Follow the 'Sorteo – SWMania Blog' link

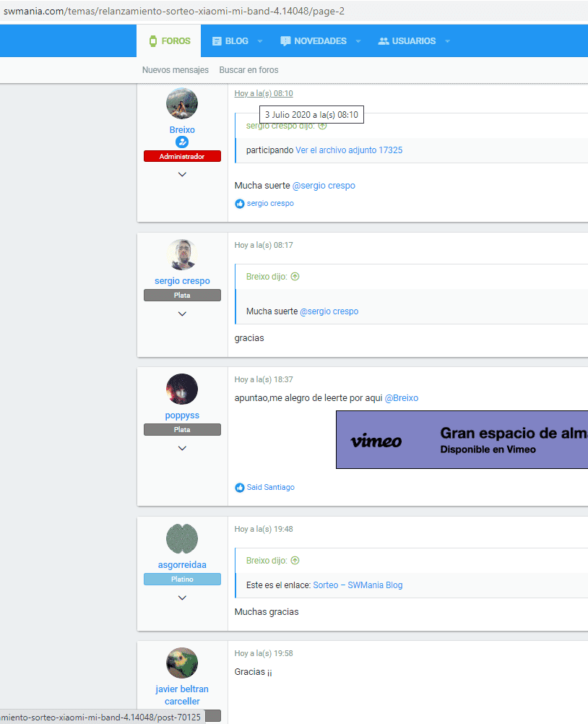tap(358, 585)
